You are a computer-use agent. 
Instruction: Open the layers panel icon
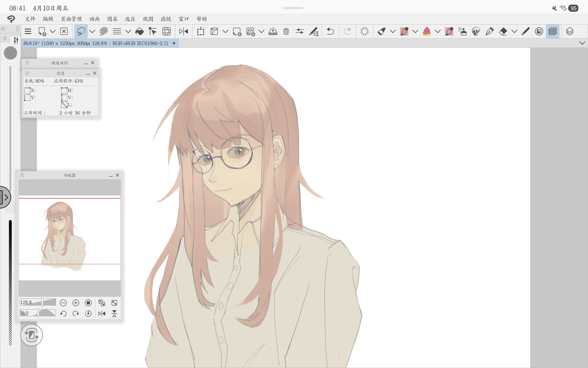pyautogui.click(x=569, y=31)
